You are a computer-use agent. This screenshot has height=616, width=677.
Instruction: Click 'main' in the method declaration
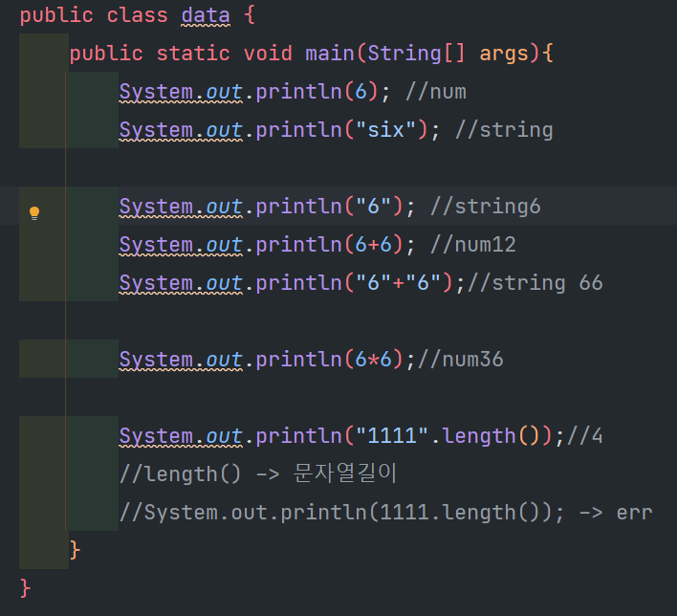330,54
